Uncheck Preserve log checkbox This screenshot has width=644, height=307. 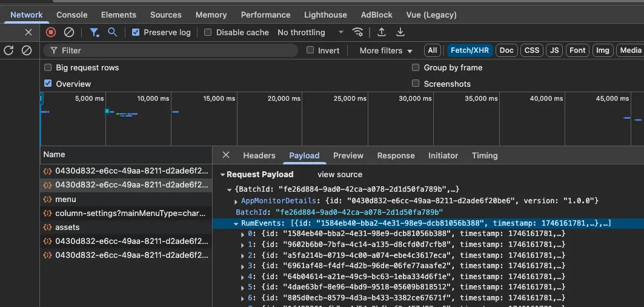[x=136, y=32]
